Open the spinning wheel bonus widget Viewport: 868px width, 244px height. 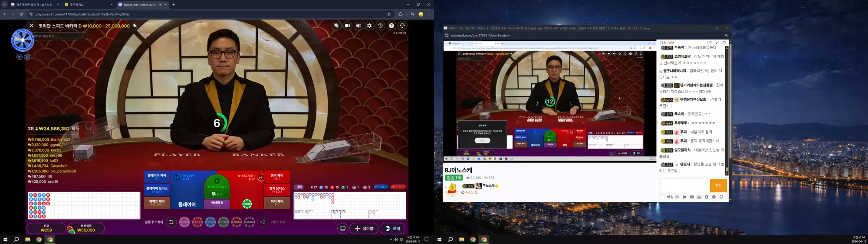(x=23, y=40)
